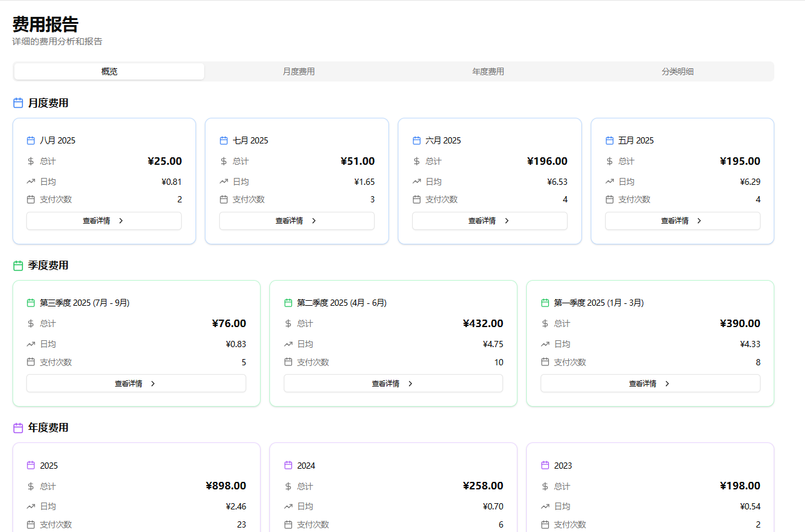Image resolution: width=805 pixels, height=532 pixels.
Task: Click the ¥195.00 total in 五月 2025
Action: coord(740,161)
